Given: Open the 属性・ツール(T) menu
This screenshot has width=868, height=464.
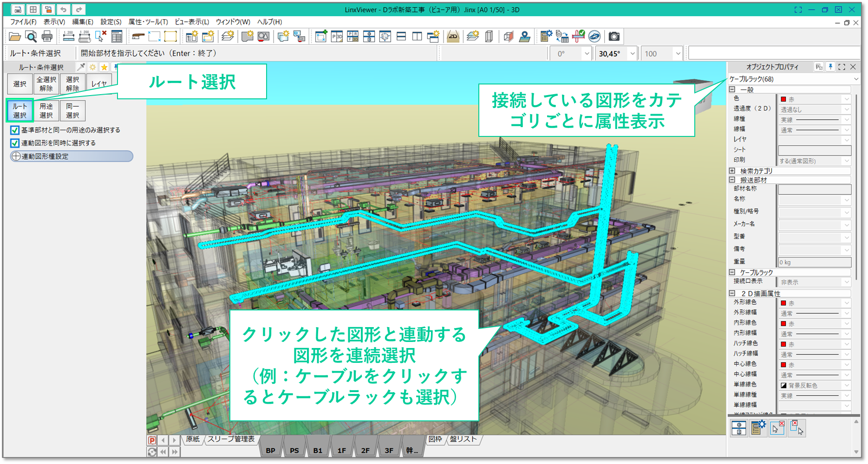Looking at the screenshot, I should point(148,22).
